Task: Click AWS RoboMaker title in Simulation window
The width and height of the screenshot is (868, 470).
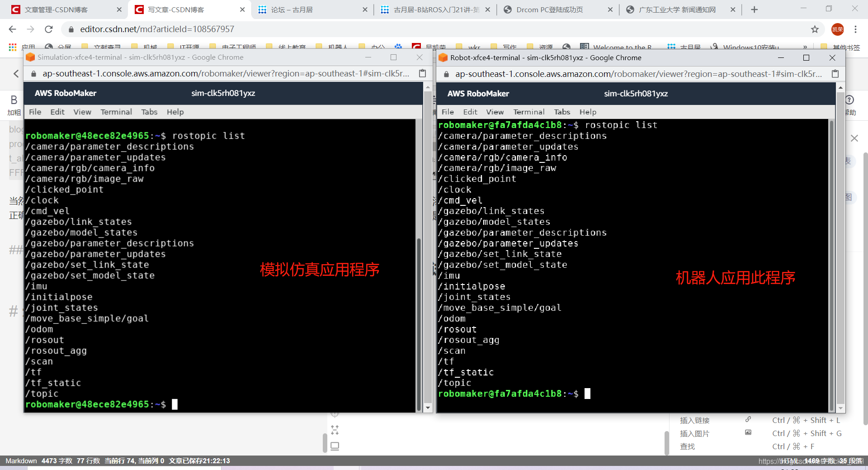Action: click(x=66, y=93)
